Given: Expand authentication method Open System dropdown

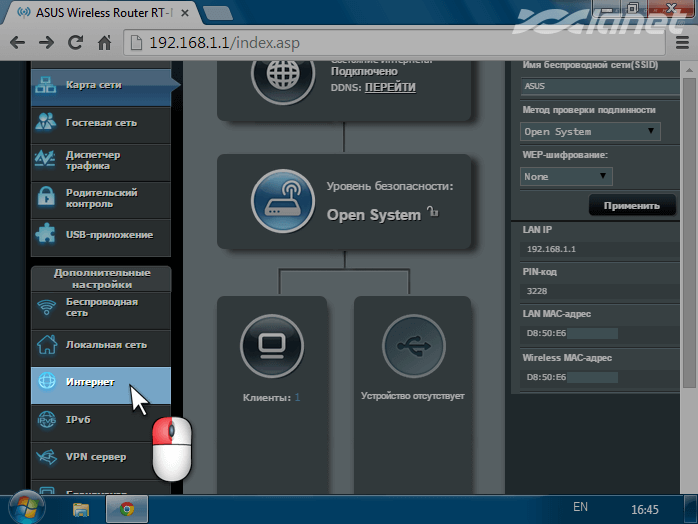Looking at the screenshot, I should (x=591, y=131).
